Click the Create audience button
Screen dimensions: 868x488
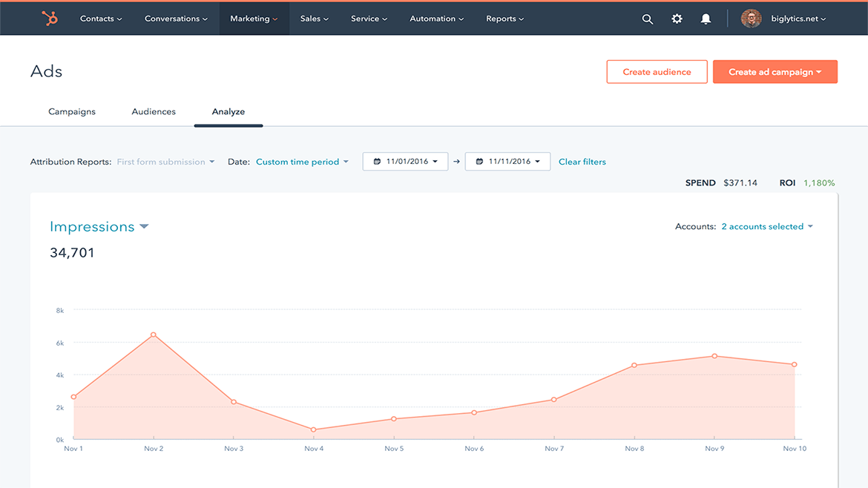pos(657,71)
